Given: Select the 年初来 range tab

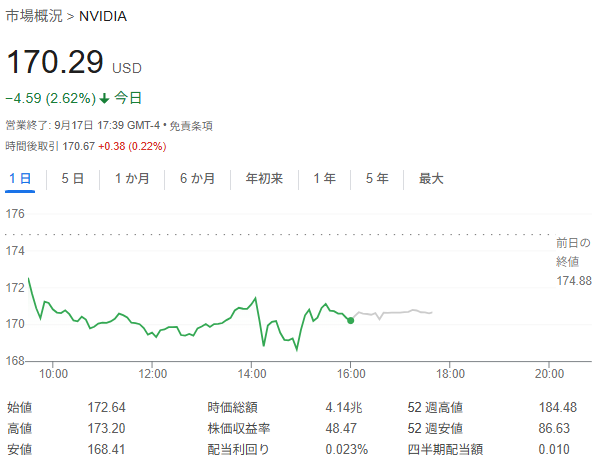Looking at the screenshot, I should (x=264, y=179).
